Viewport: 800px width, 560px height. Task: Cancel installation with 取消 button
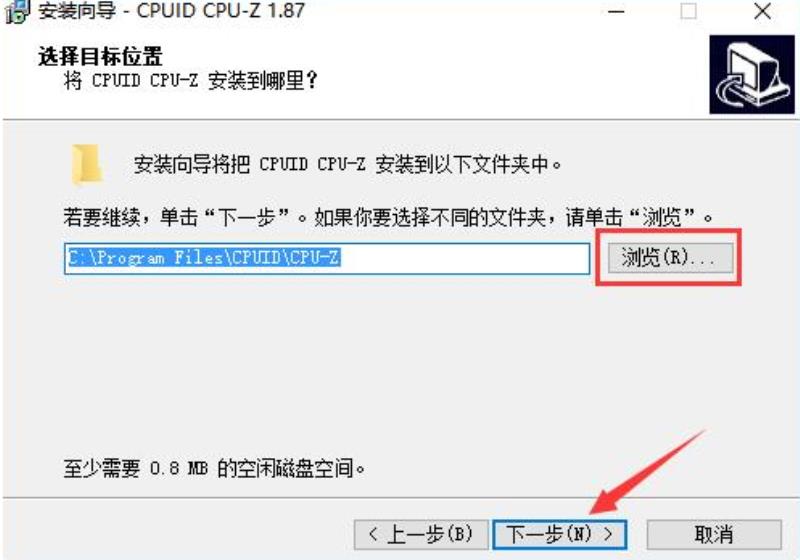pyautogui.click(x=714, y=534)
